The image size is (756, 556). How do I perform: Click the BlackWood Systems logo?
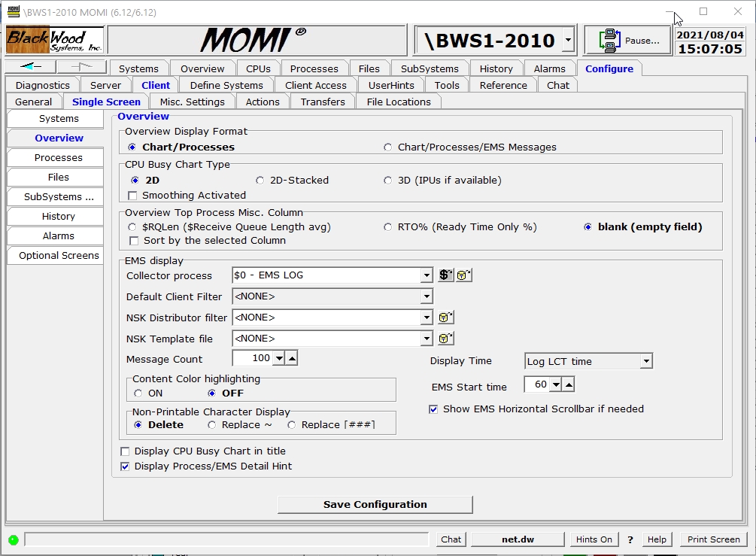(x=56, y=40)
